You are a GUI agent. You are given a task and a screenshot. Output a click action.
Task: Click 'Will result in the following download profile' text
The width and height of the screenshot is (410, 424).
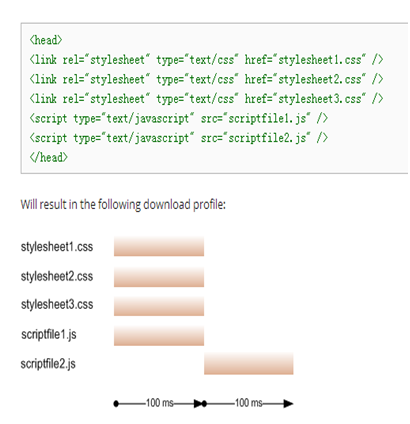(123, 205)
